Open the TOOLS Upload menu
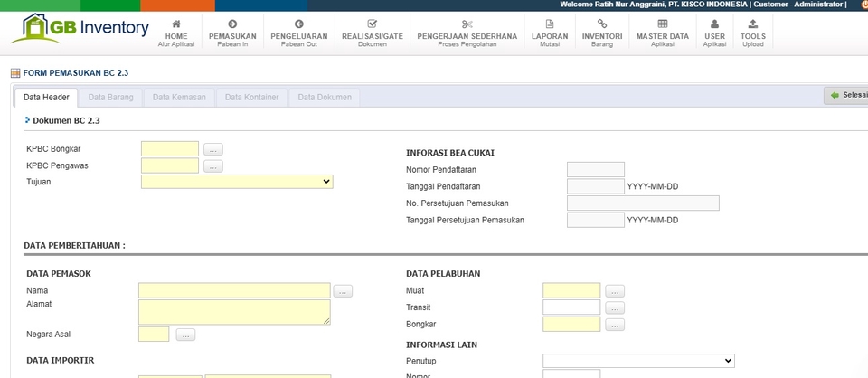 pyautogui.click(x=753, y=33)
